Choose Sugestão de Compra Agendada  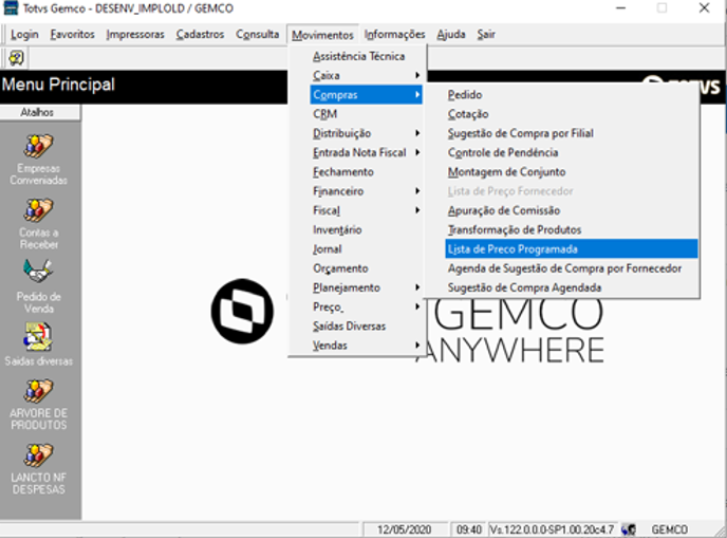(x=571, y=288)
